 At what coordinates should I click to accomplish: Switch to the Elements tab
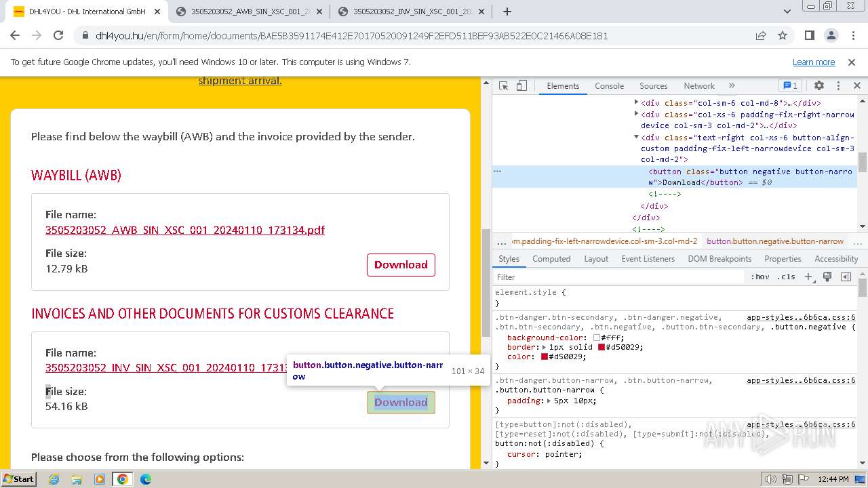point(563,86)
